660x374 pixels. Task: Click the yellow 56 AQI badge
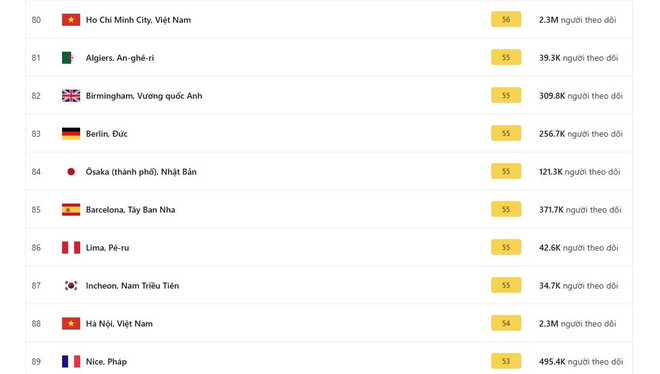click(x=506, y=19)
